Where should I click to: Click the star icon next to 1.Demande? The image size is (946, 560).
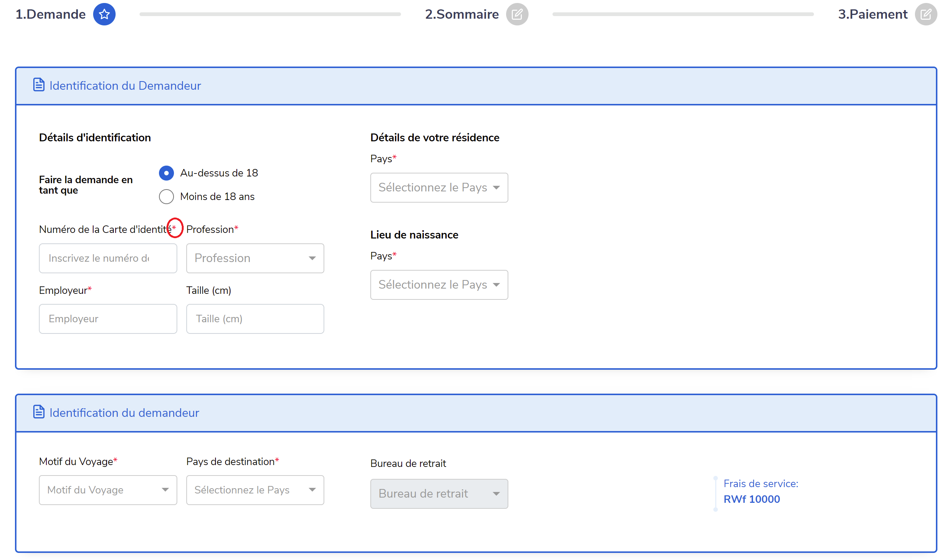click(104, 14)
